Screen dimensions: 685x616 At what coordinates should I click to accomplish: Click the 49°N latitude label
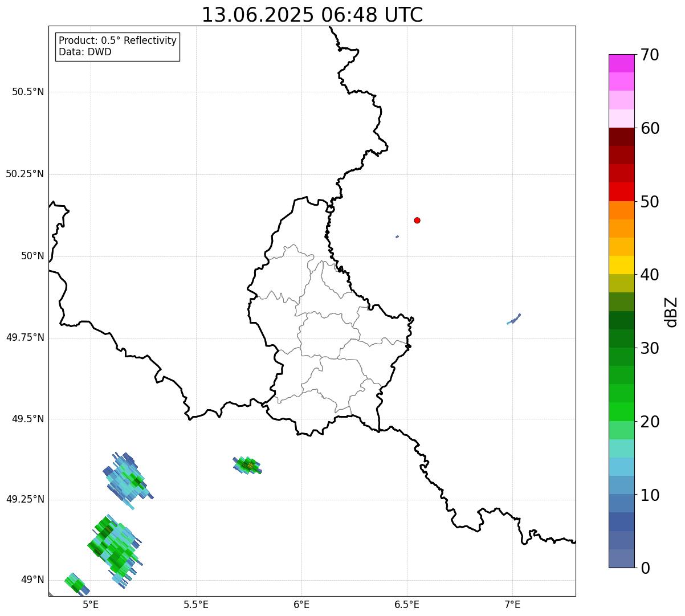(32, 580)
